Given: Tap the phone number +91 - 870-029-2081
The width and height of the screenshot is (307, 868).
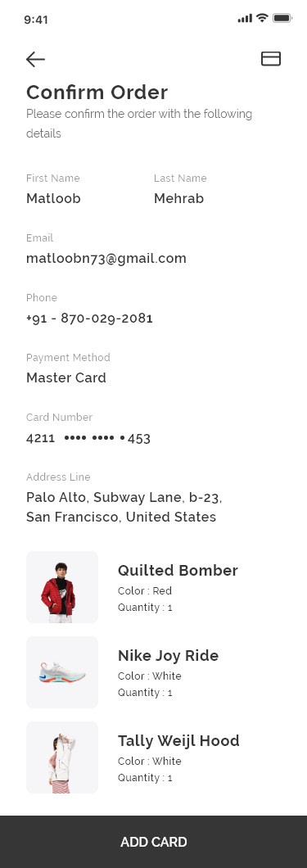Looking at the screenshot, I should [x=89, y=318].
